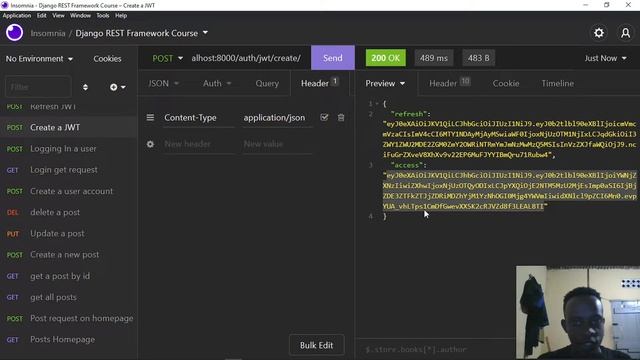Select the Update a post request
Image resolution: width=640 pixels, height=360 pixels.
click(x=69, y=233)
